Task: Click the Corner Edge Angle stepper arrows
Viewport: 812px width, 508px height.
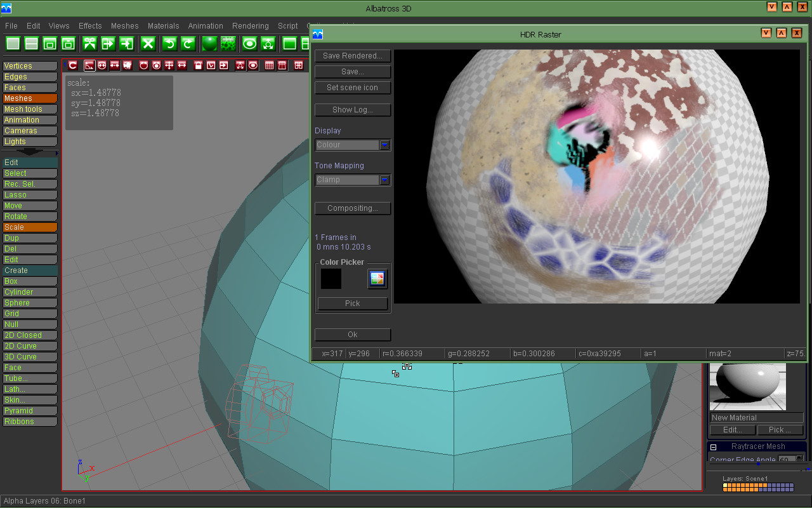Action: click(799, 458)
